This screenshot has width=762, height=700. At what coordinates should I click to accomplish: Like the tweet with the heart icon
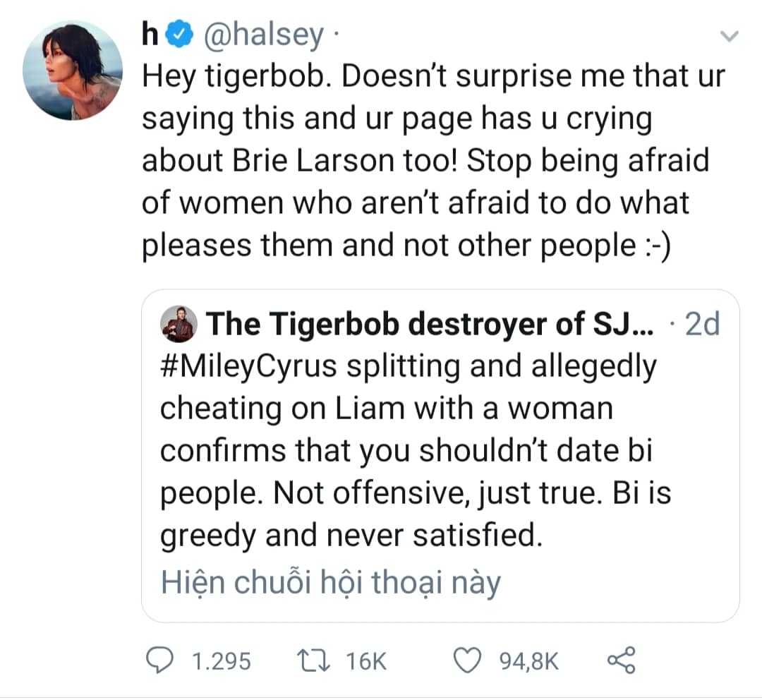(x=466, y=660)
